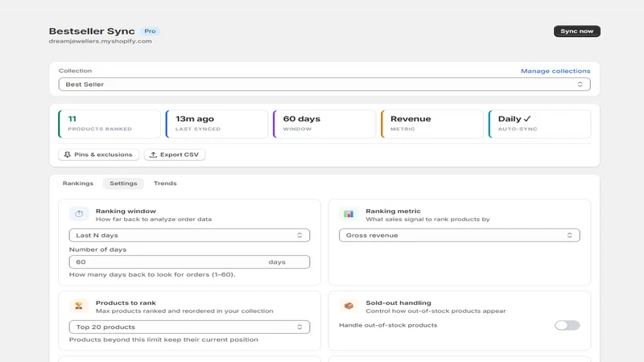Export rankings as CSV
The width and height of the screenshot is (644, 362).
click(175, 154)
